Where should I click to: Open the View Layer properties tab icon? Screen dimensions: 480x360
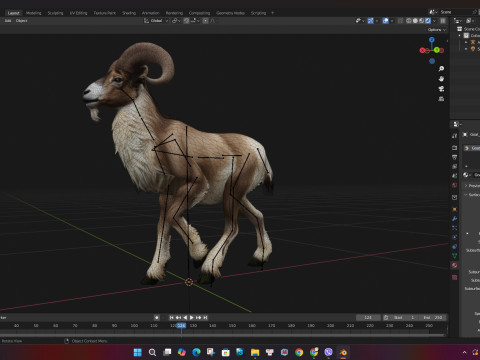click(x=455, y=166)
